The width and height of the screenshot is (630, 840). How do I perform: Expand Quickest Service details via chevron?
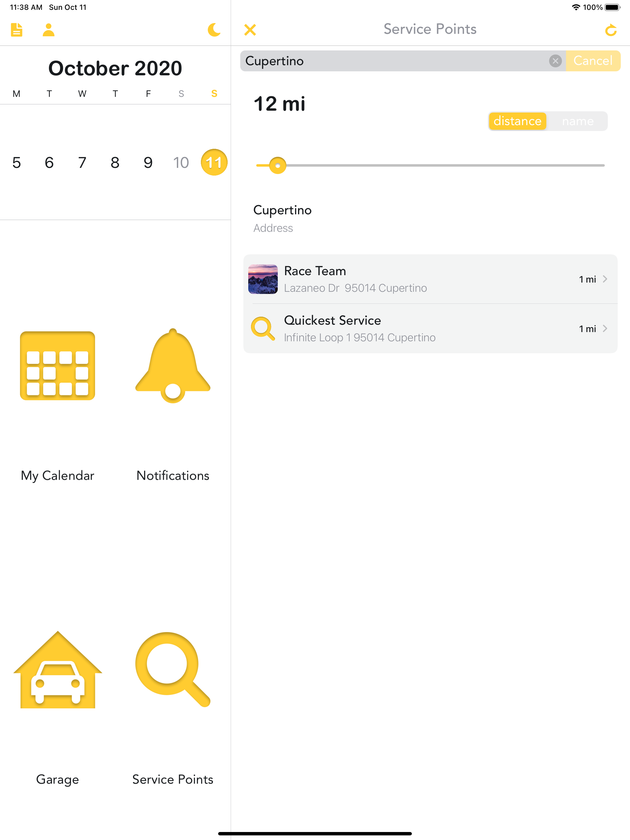(605, 328)
